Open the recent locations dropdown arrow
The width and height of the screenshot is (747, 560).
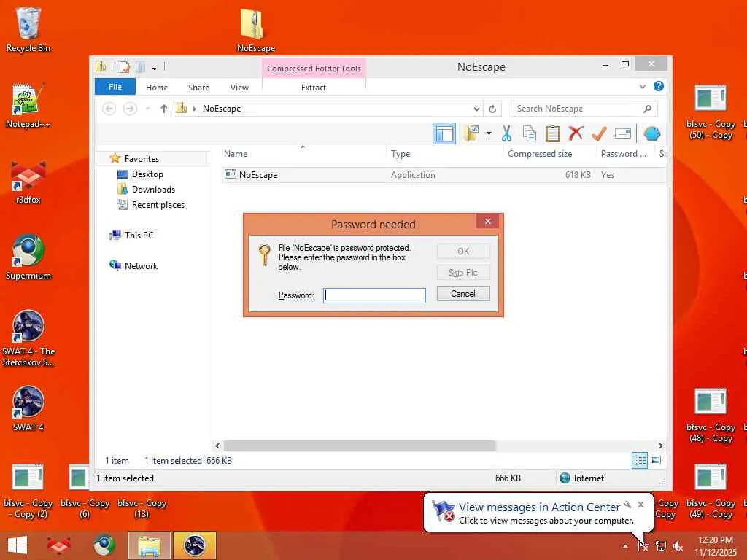click(x=147, y=109)
